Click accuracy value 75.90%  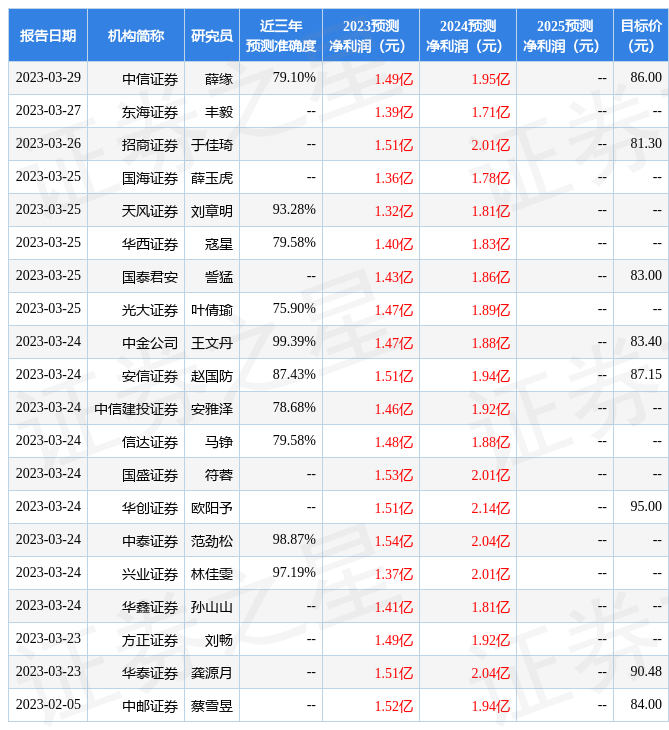(294, 309)
